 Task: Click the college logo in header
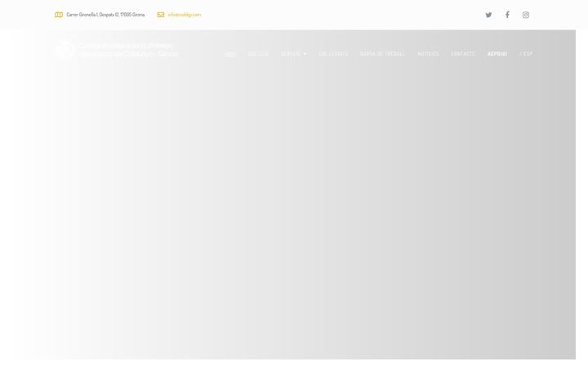[117, 50]
